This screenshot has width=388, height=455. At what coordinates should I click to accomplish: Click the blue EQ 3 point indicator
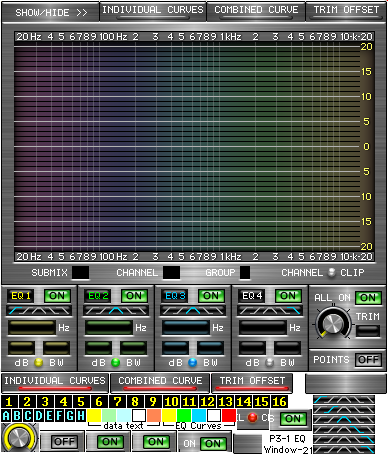[x=193, y=362]
